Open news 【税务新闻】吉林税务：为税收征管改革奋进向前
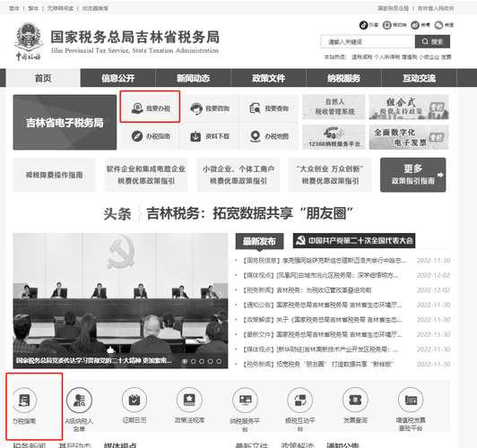The width and height of the screenshot is (477, 448). (x=307, y=290)
